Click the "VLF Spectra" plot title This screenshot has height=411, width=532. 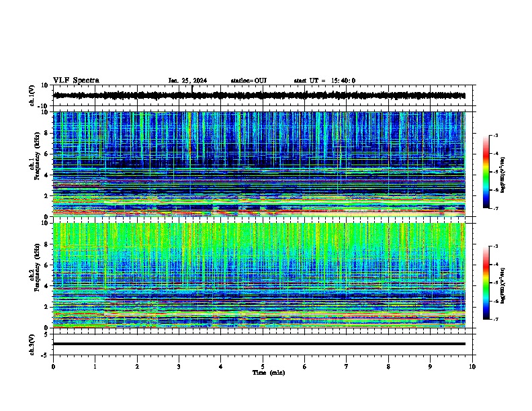point(76,81)
